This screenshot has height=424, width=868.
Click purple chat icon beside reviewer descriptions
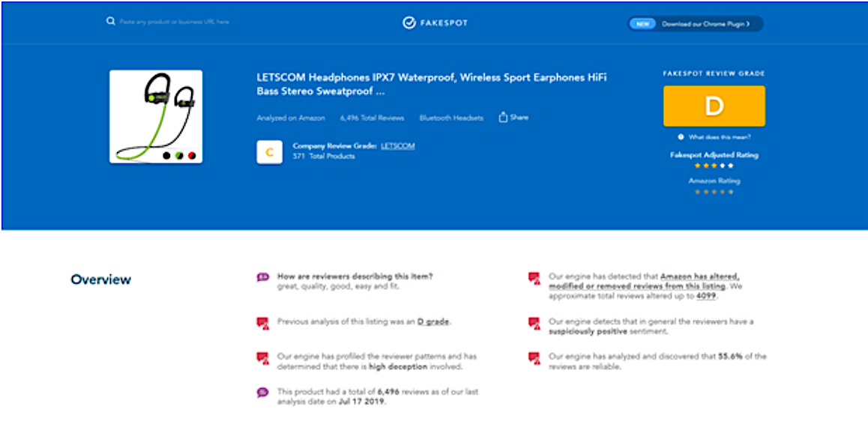click(262, 277)
